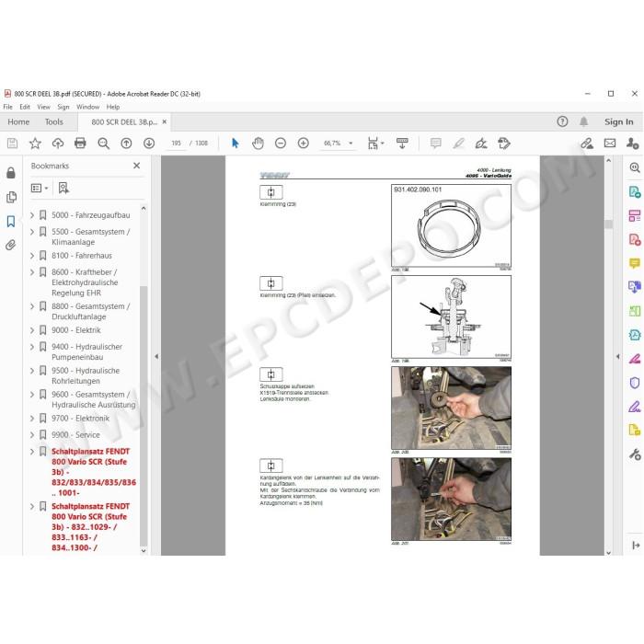Image resolution: width=644 pixels, height=644 pixels.
Task: Go to previous page arrow icon
Action: tap(126, 144)
